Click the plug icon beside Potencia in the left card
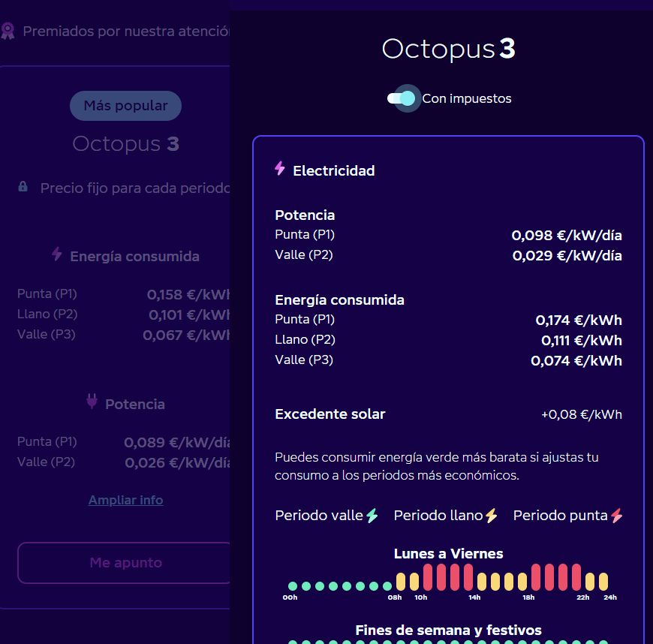The image size is (653, 644). [x=92, y=402]
